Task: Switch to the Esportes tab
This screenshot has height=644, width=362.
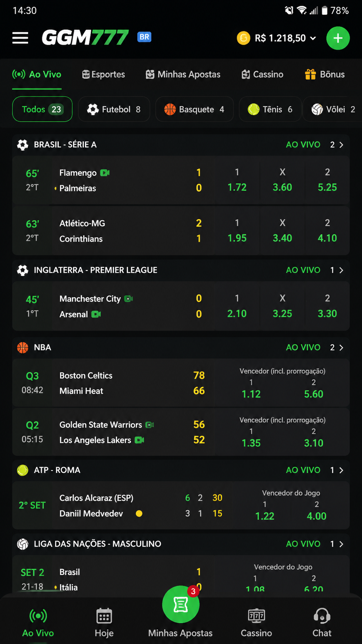Action: [103, 74]
